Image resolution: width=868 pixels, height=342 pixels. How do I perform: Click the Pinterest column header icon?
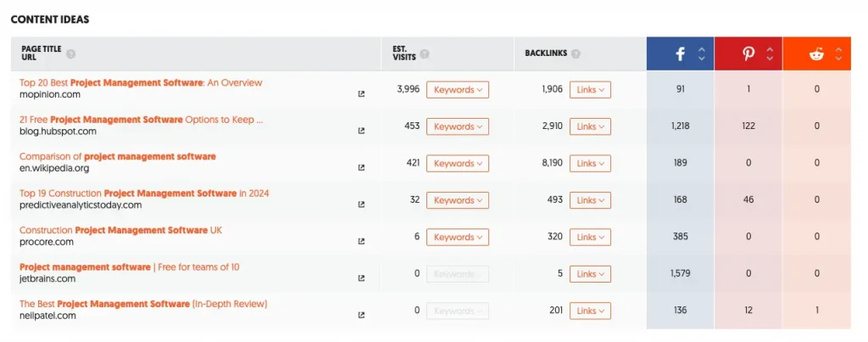click(748, 53)
